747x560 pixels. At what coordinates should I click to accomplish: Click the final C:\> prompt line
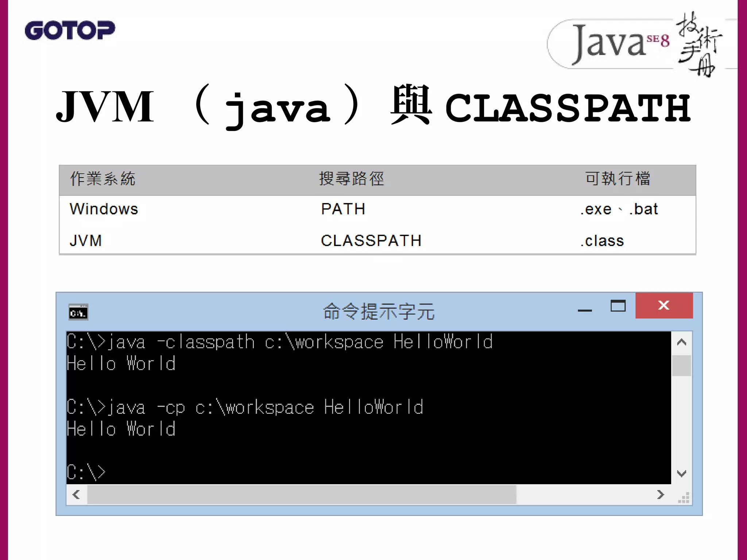pos(86,472)
